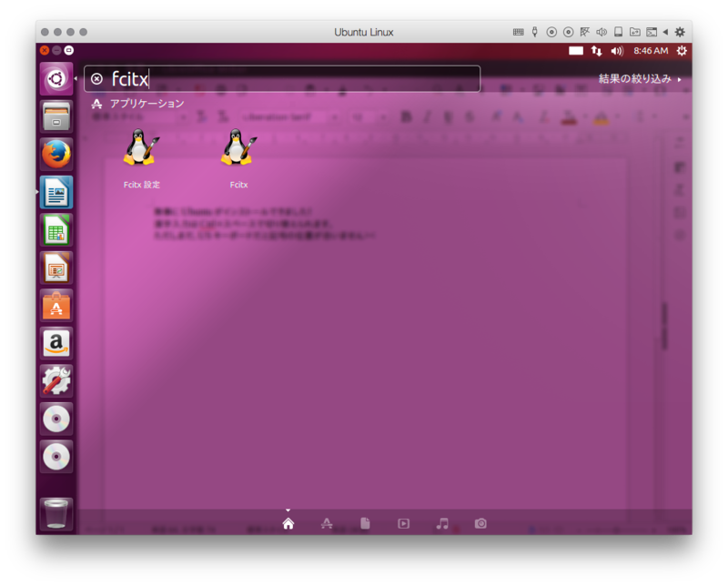728x586 pixels.
Task: Open the keyboard input indicator in top panel
Action: pos(576,51)
